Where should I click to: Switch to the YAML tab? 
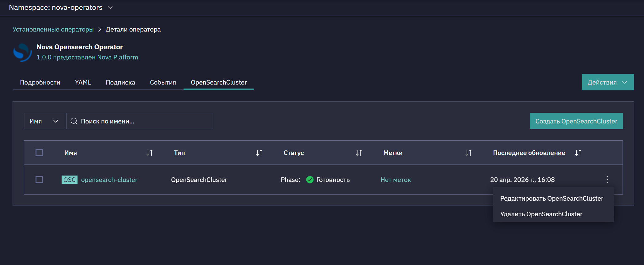click(x=83, y=82)
